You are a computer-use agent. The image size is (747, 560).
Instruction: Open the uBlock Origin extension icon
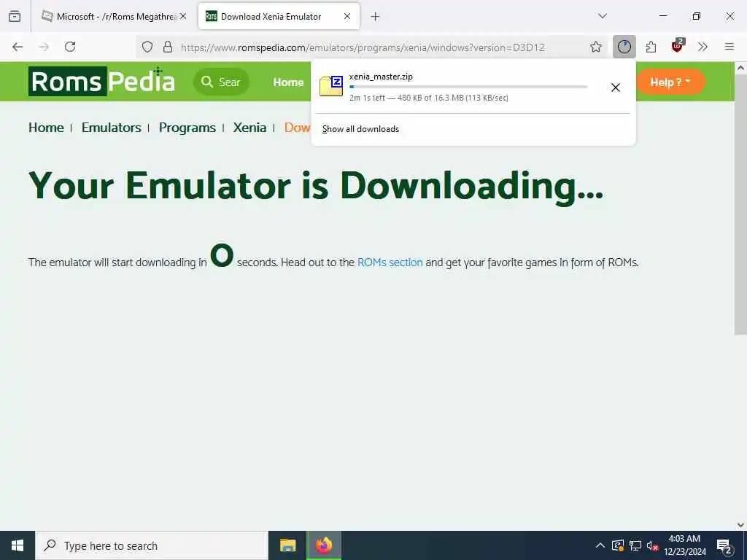pyautogui.click(x=678, y=46)
